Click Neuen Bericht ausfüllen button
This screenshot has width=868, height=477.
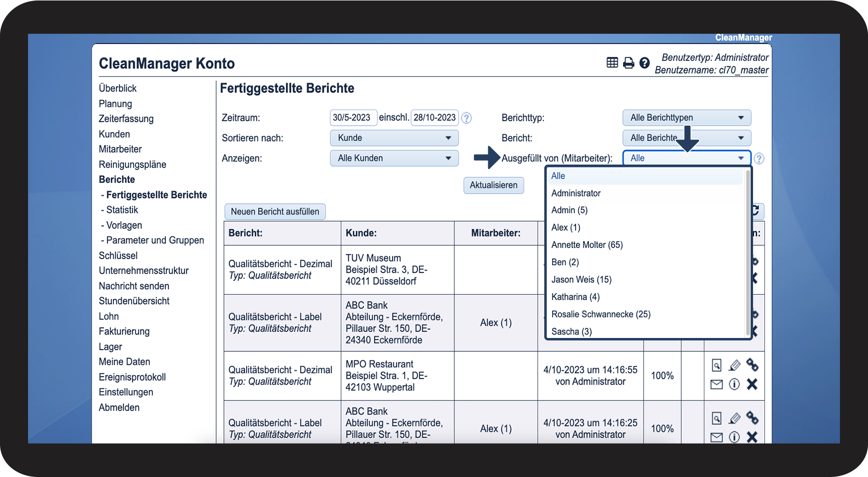tap(275, 212)
